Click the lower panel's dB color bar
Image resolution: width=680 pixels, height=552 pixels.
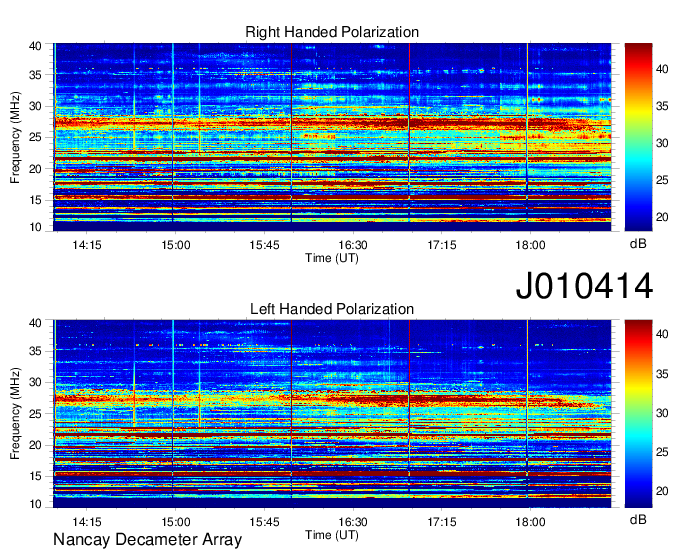click(638, 414)
